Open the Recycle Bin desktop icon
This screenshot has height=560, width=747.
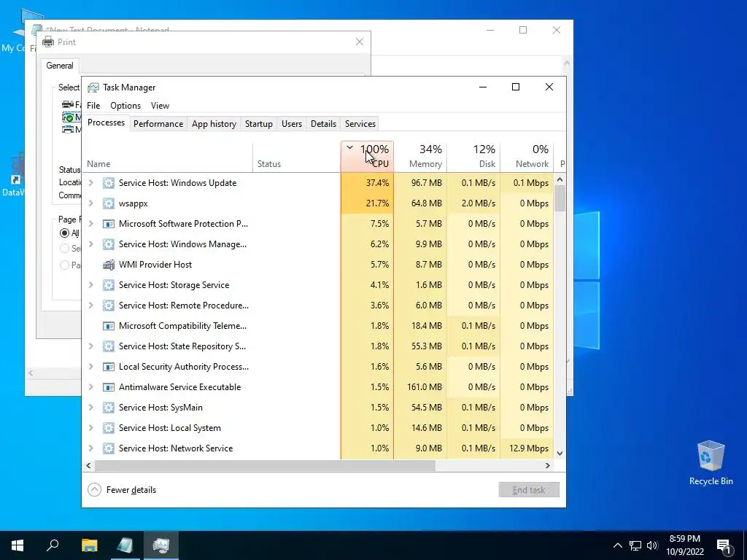coord(711,463)
